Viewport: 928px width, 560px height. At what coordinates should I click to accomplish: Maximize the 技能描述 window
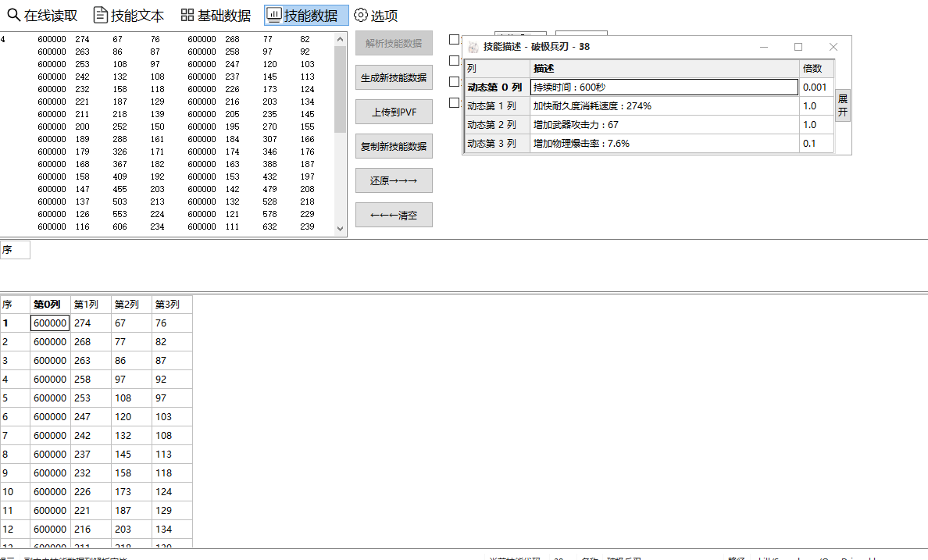click(798, 47)
